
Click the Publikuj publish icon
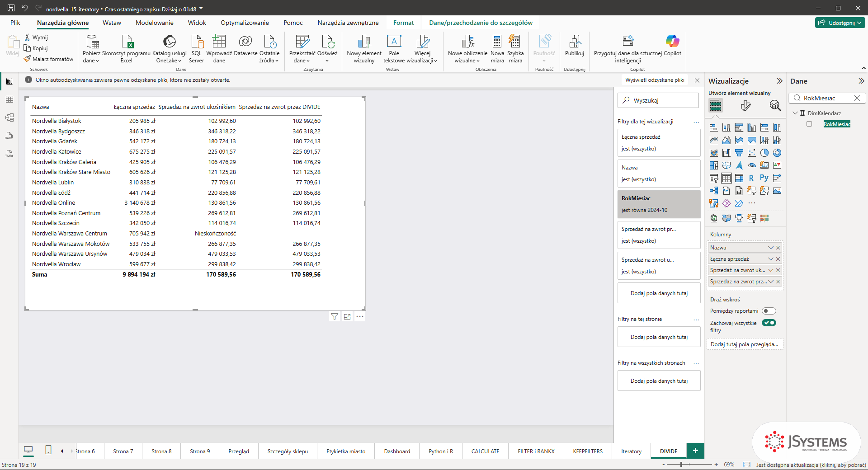tap(575, 46)
